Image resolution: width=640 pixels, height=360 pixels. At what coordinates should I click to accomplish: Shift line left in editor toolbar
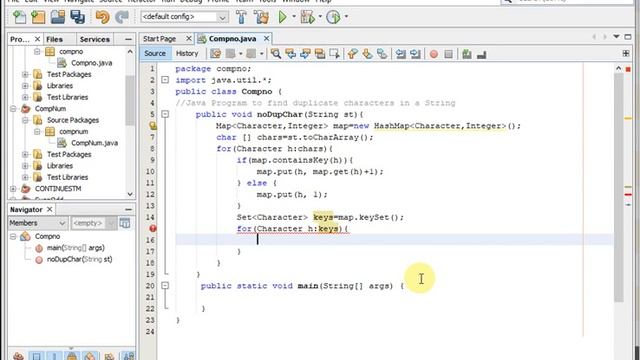(401, 54)
